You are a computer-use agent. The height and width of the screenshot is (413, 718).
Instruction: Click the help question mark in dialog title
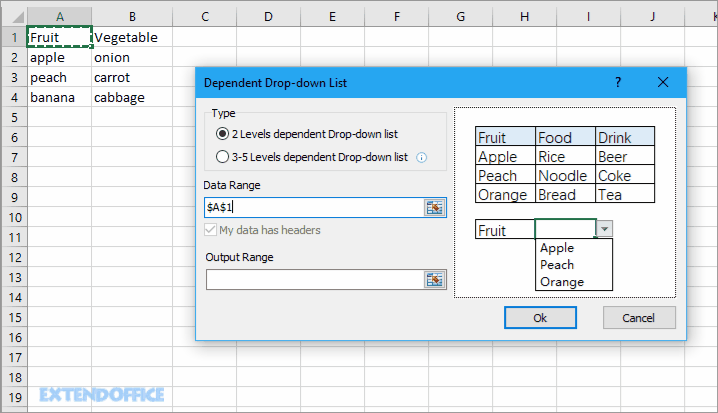(618, 83)
